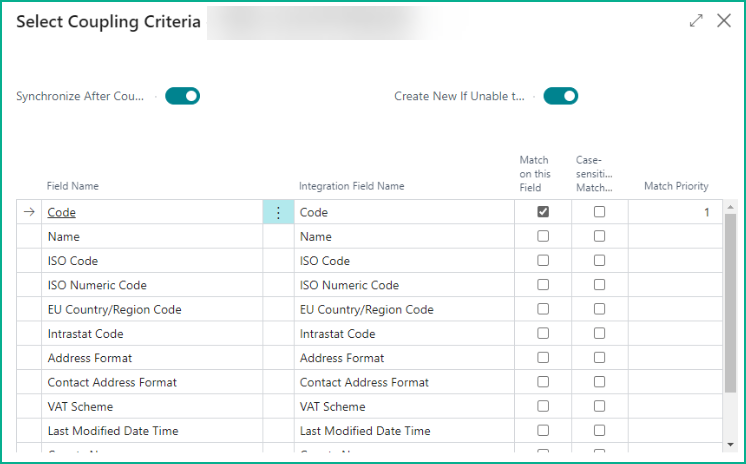746x464 pixels.
Task: Check Case-sensitive Matching for Code row
Action: 599,212
